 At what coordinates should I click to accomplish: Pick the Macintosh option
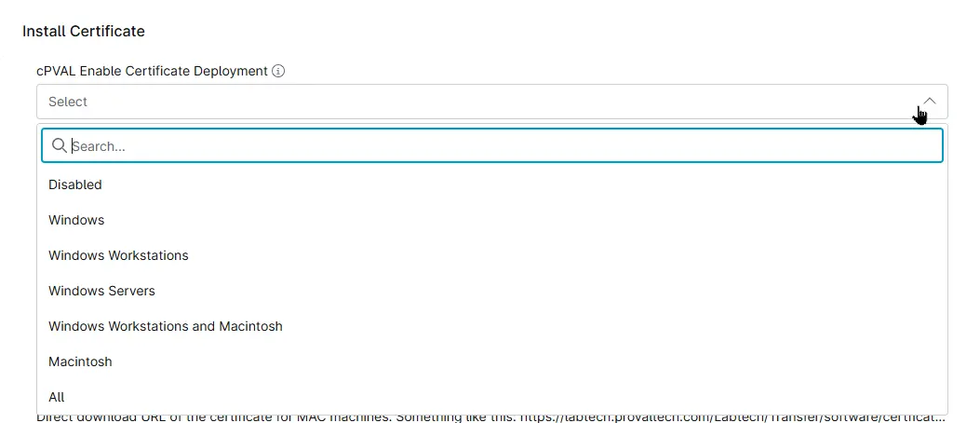click(492, 362)
